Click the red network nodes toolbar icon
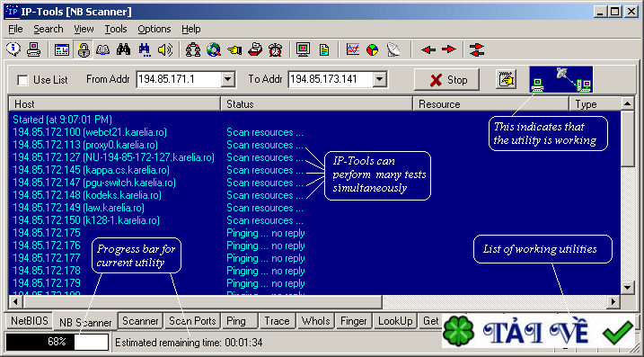The height and width of the screenshot is (357, 644). coord(193,49)
